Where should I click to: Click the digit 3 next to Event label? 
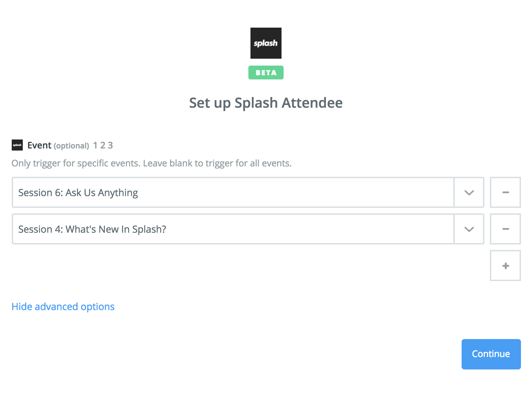click(110, 145)
